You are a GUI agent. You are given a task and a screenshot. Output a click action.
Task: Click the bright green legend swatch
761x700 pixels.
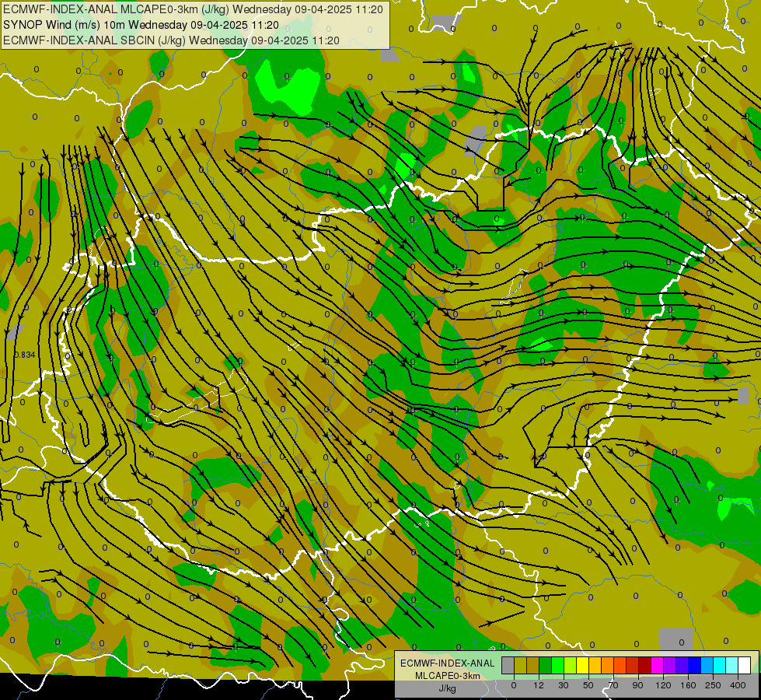pos(557,665)
